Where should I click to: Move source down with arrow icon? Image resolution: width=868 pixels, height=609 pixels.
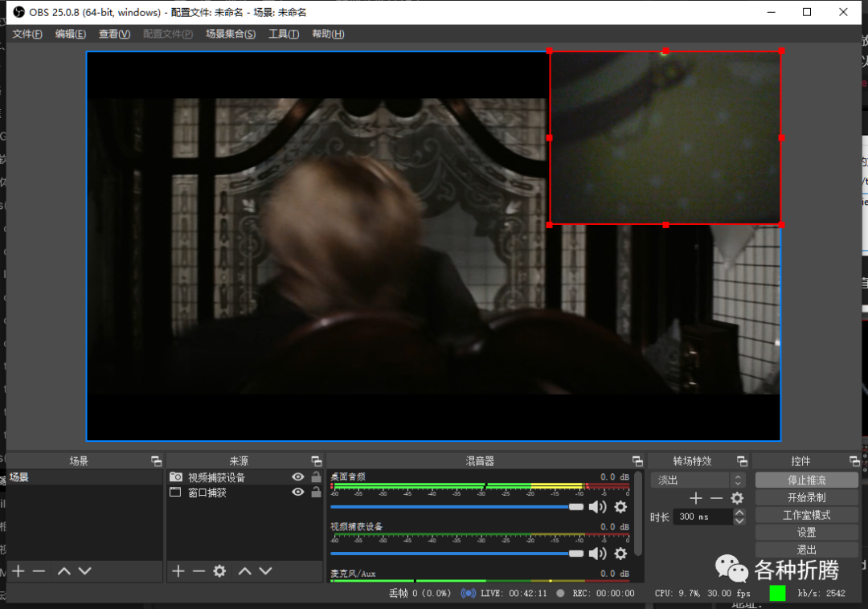point(266,570)
